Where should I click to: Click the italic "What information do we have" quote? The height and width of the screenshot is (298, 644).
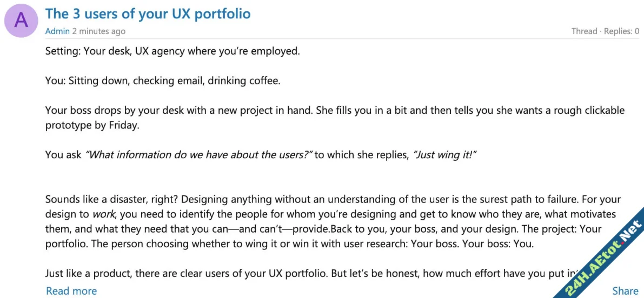[x=199, y=155]
